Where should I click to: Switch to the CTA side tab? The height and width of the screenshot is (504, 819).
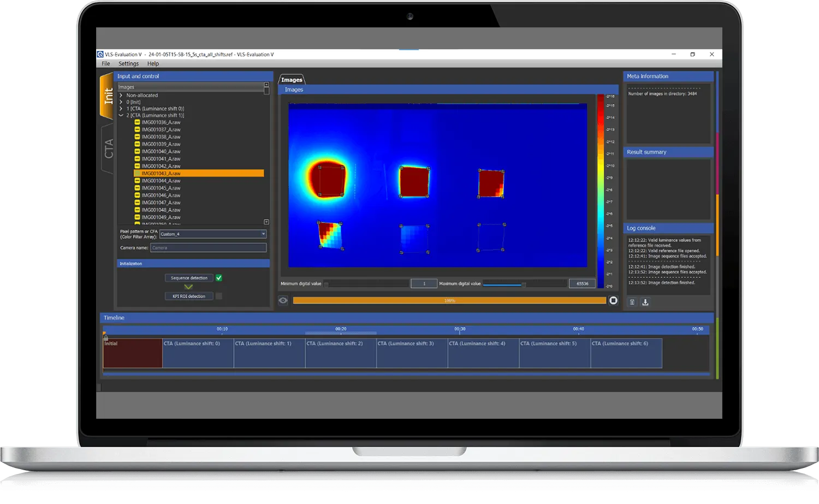coord(108,149)
